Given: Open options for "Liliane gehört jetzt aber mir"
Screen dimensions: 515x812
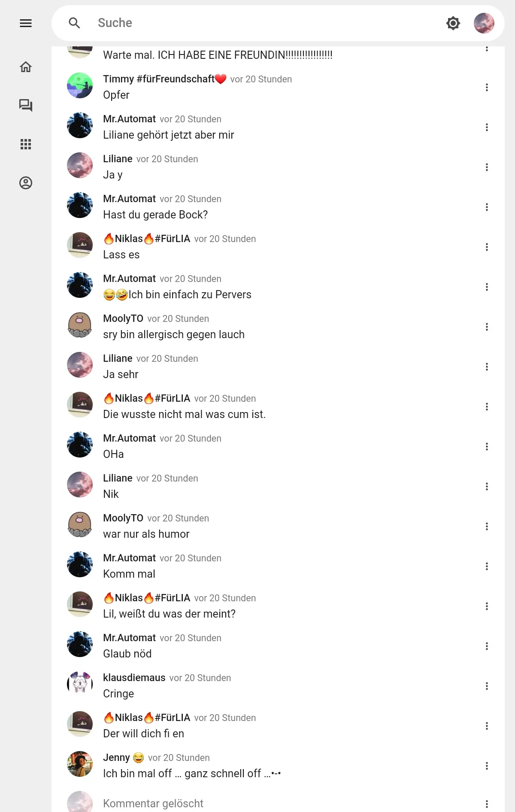Looking at the screenshot, I should pyautogui.click(x=487, y=127).
